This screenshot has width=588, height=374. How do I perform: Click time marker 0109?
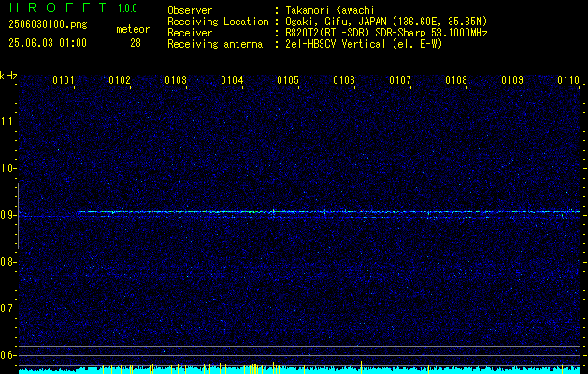tap(512, 80)
